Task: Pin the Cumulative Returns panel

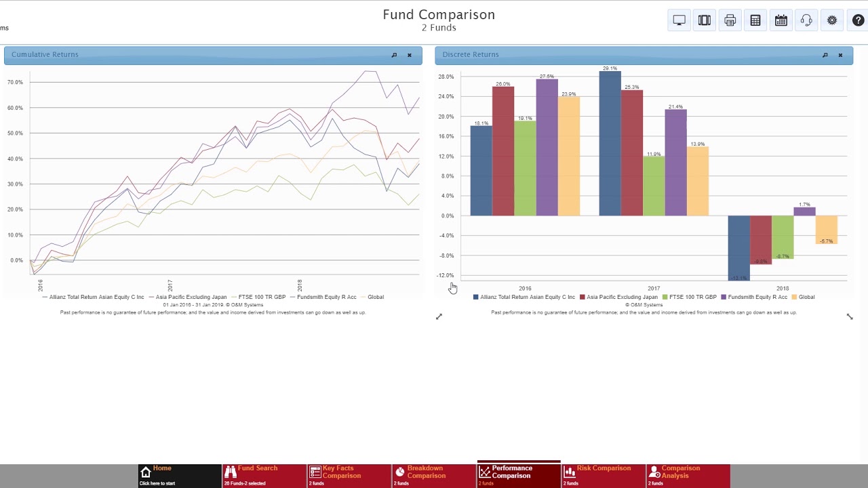Action: 394,55
